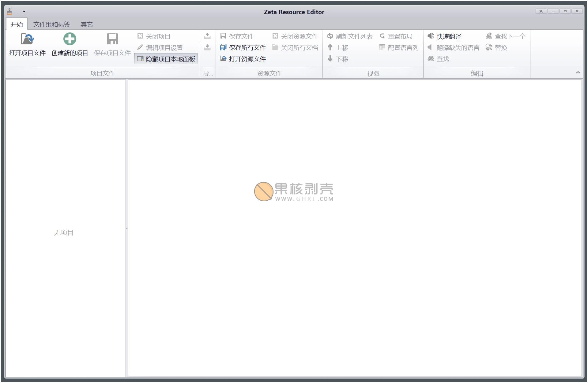Click Find (查找) with the binoculars

438,59
